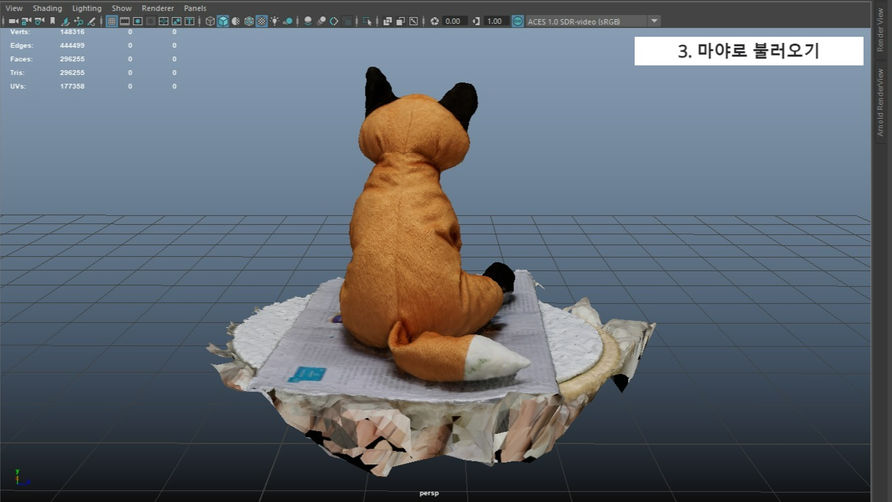The height and width of the screenshot is (502, 892).
Task: Toggle the Safe Action guide
Action: tap(176, 21)
